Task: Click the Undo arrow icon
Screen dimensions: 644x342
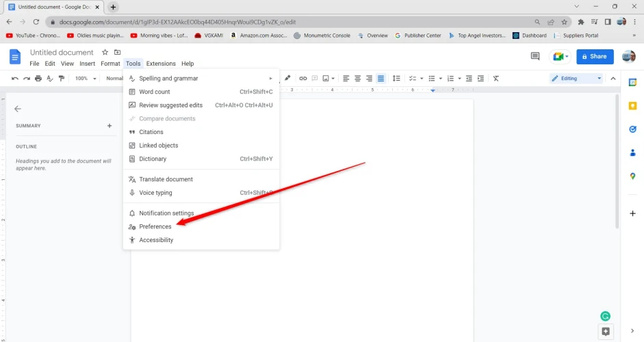Action: (14, 79)
